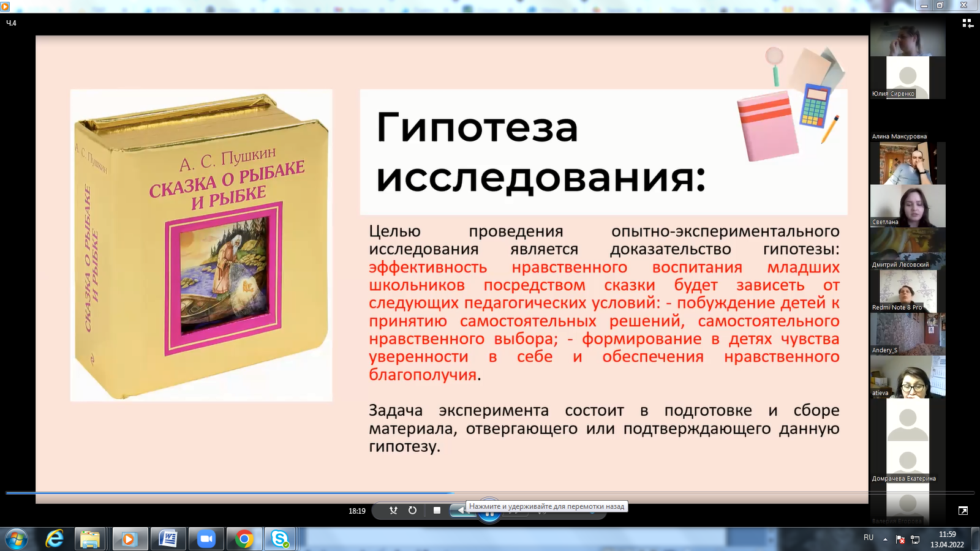Click the network status tray icon
980x551 pixels.
pyautogui.click(x=916, y=539)
